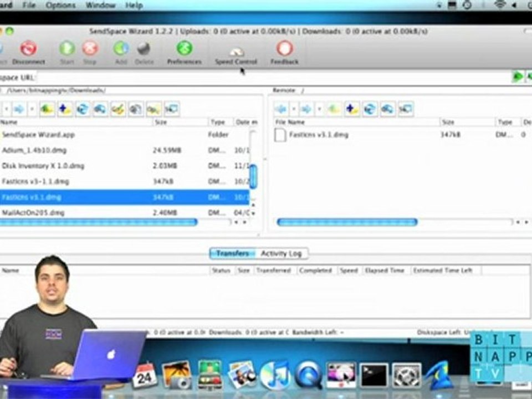532x399 pixels.
Task: Open iTunes from the Dock
Action: pyautogui.click(x=275, y=376)
